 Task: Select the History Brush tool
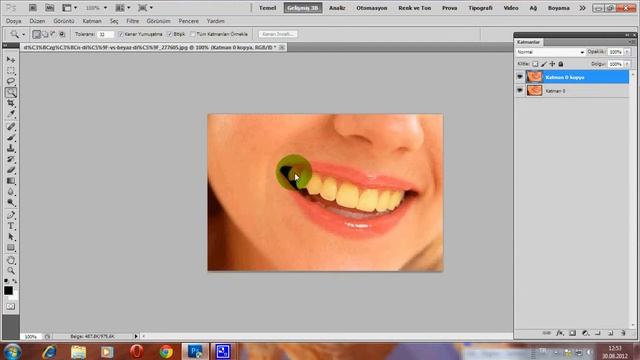click(x=11, y=159)
